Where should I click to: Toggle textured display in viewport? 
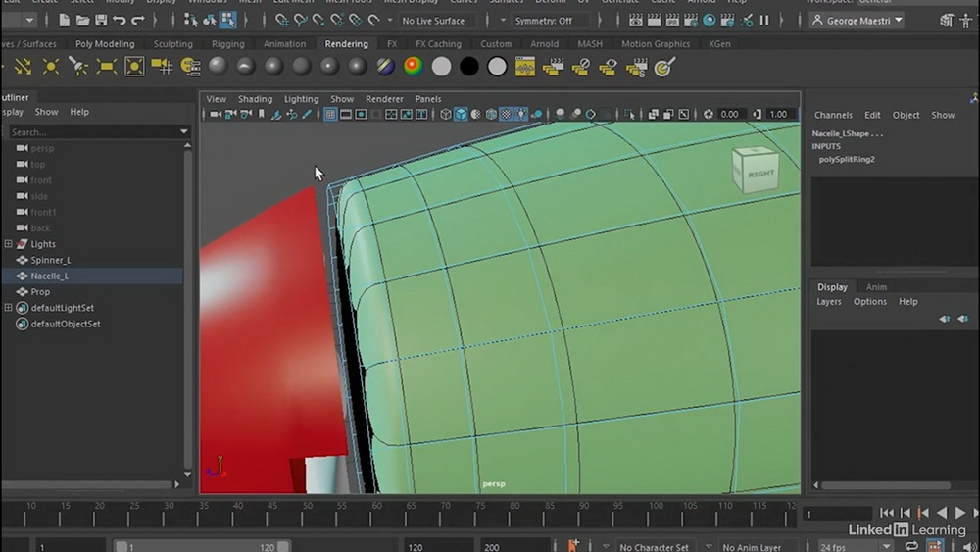507,114
